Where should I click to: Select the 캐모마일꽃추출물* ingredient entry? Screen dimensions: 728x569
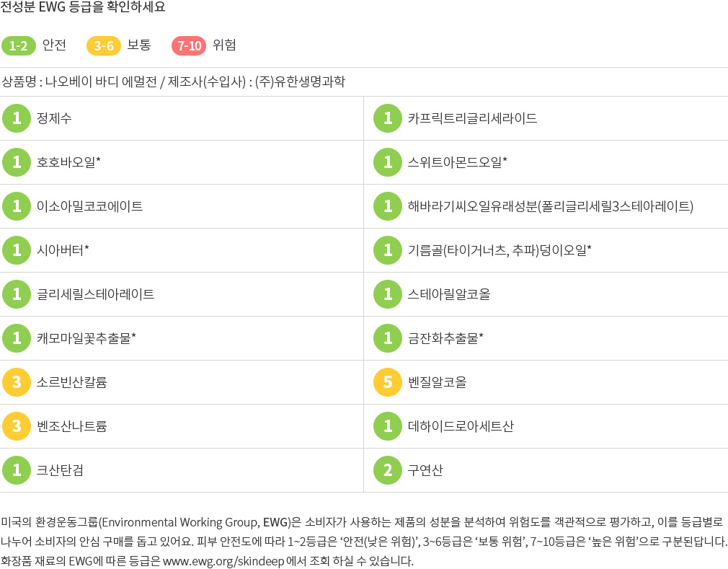tap(86, 338)
